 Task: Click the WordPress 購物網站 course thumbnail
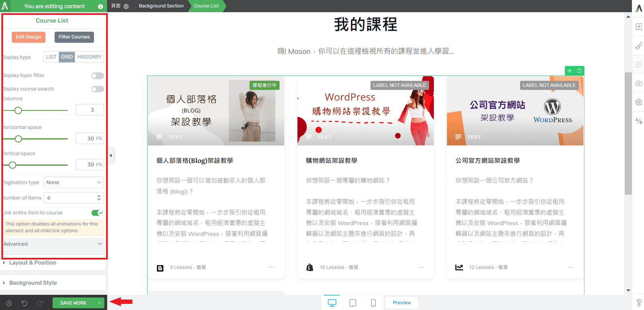pyautogui.click(x=365, y=111)
